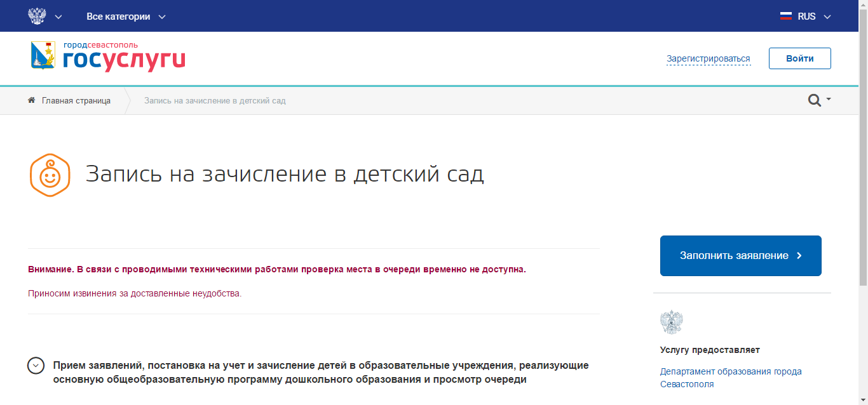The height and width of the screenshot is (405, 868).
Task: Click the Russian coat of arms emblem in top bar
Action: coord(37,17)
